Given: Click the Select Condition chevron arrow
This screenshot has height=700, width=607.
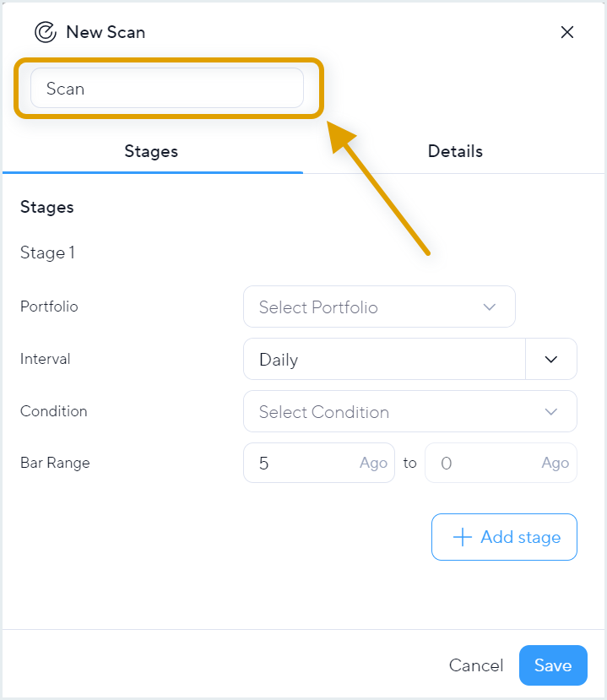Looking at the screenshot, I should click(551, 411).
